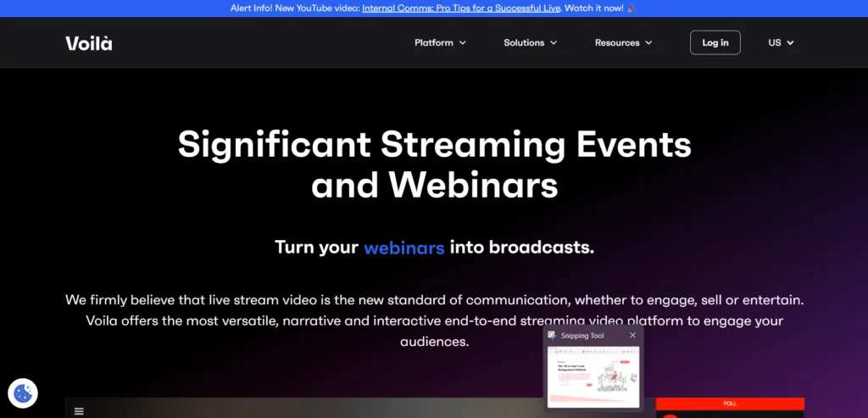Click the Snipping Tool app icon
The image size is (868, 418).
552,336
